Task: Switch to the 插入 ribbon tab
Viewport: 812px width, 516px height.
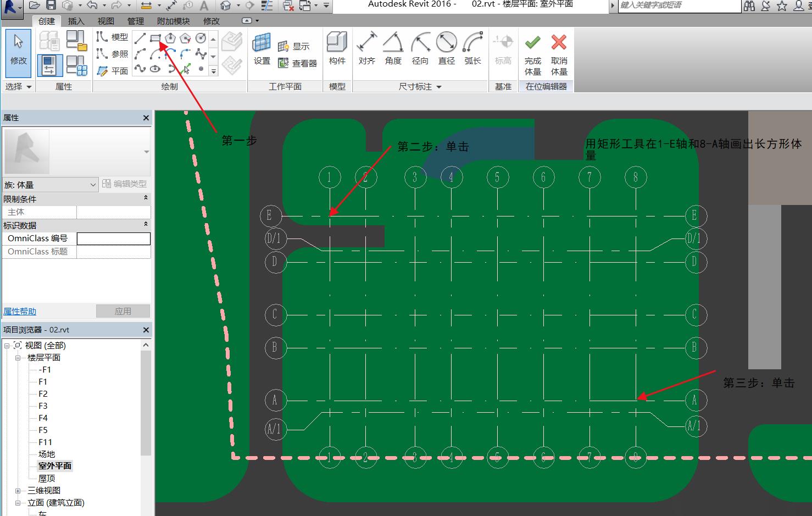Action: [76, 21]
